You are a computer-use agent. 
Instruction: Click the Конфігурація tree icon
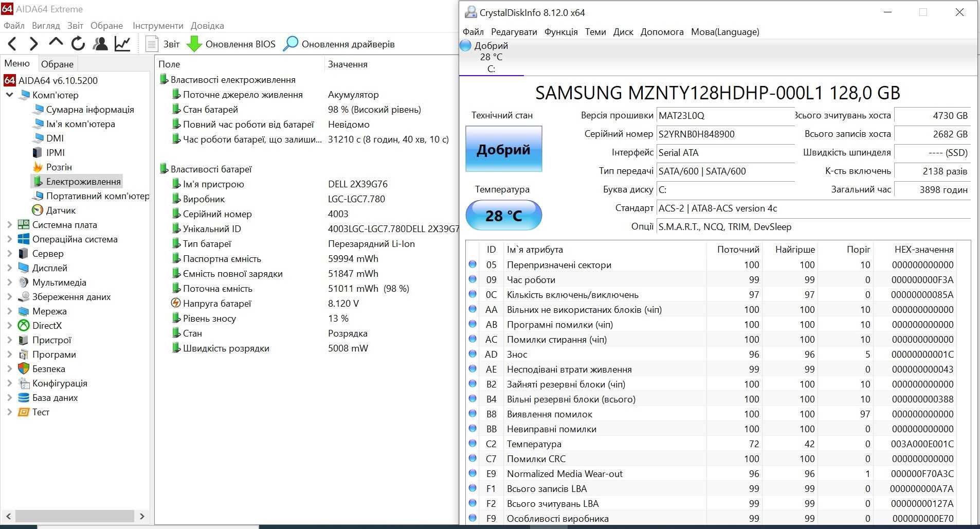[x=24, y=383]
